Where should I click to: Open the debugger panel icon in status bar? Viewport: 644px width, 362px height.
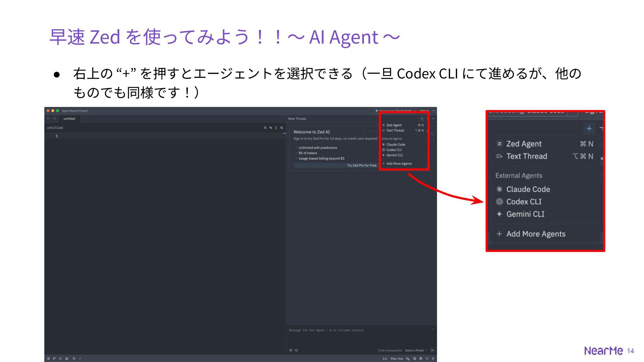[x=421, y=359]
